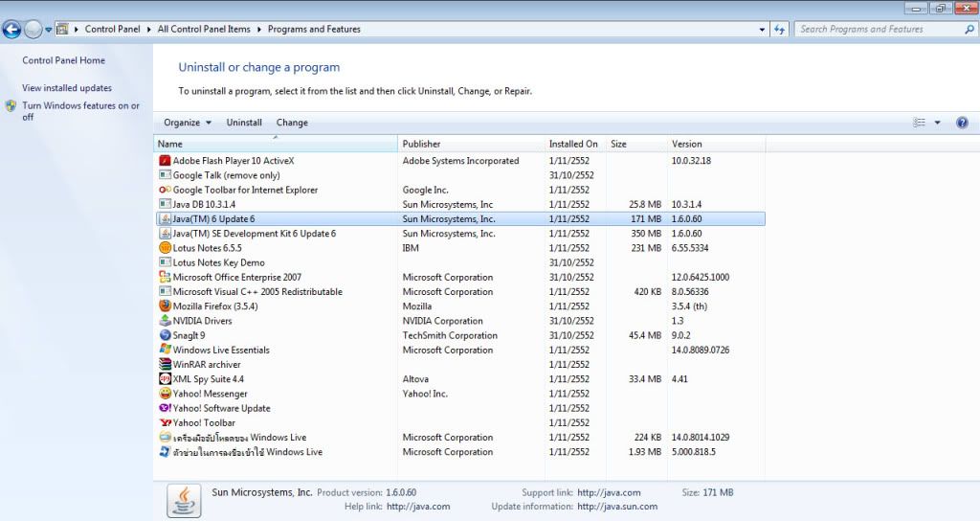Click the SnagIt 9 icon
Image resolution: width=980 pixels, height=521 pixels.
(x=165, y=335)
